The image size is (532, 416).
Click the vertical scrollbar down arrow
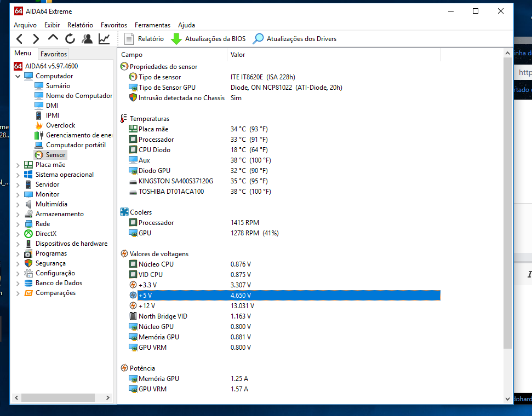507,399
